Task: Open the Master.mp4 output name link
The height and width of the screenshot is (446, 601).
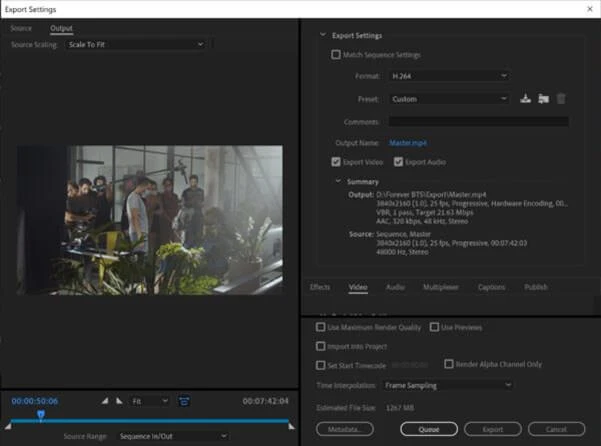Action: pyautogui.click(x=407, y=143)
